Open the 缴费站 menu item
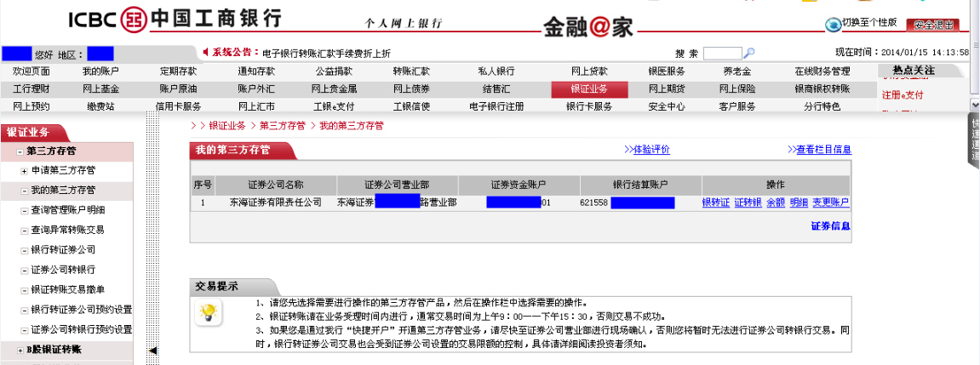 pos(100,107)
